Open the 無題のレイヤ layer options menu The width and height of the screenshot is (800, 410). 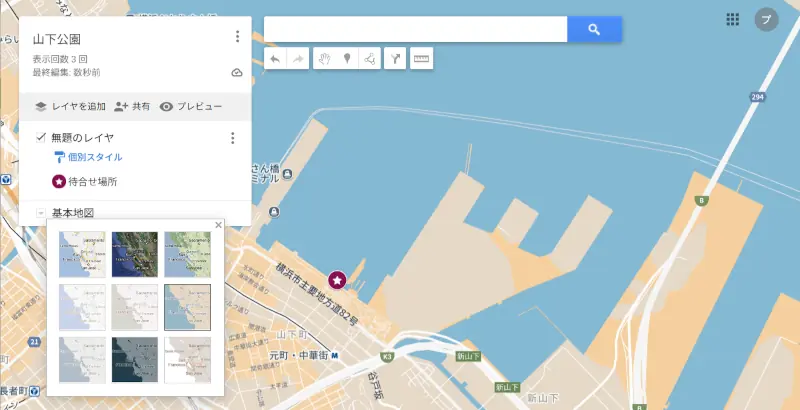pyautogui.click(x=232, y=139)
